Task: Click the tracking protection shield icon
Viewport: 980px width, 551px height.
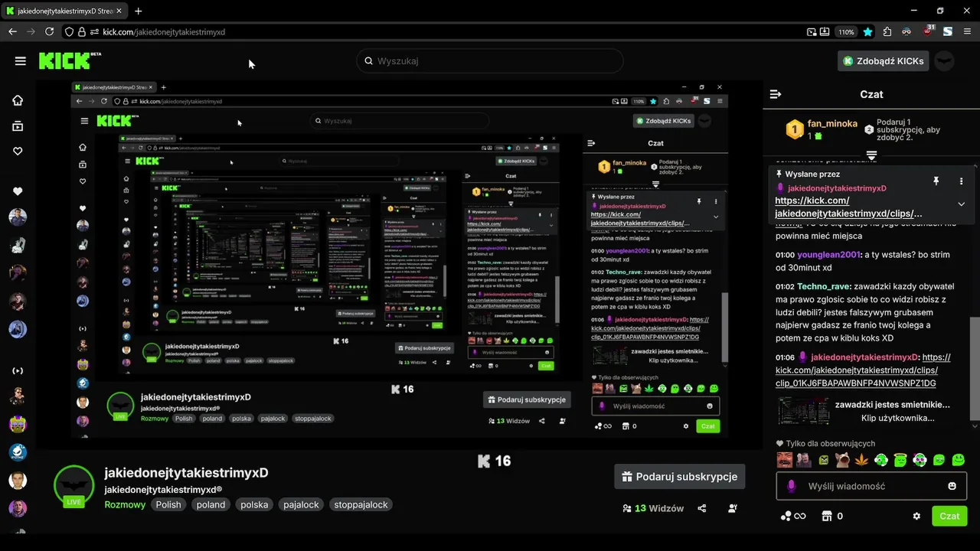Action: click(x=69, y=32)
